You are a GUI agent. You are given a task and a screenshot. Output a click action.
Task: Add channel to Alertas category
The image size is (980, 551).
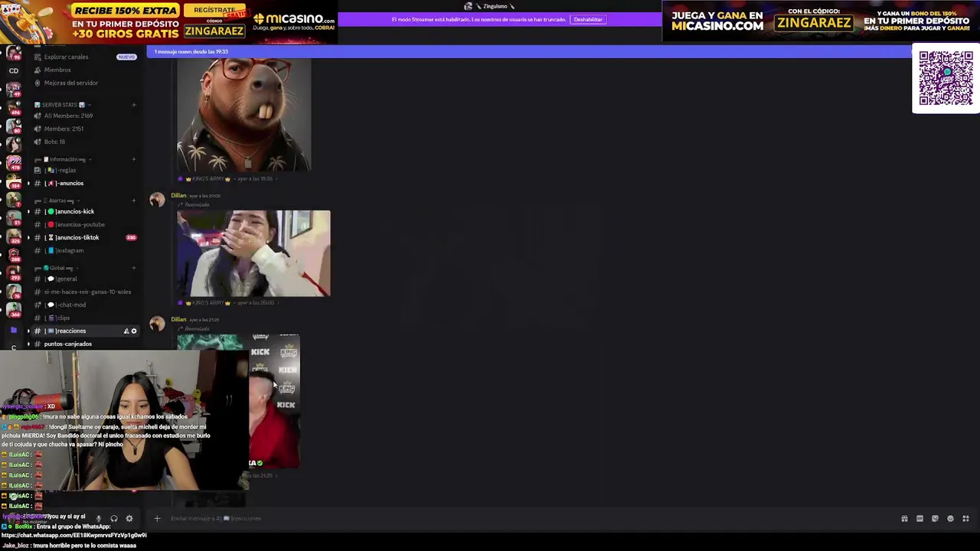(x=134, y=201)
